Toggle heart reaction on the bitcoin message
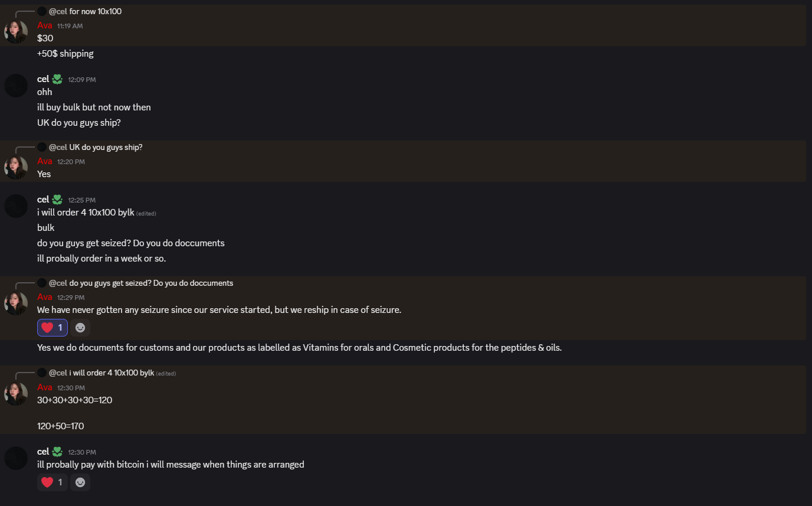The width and height of the screenshot is (812, 506). 53,482
